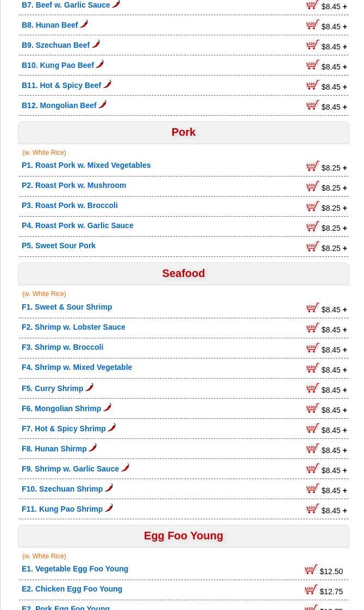This screenshot has height=610, width=364.
Task: Add Mongolian Beef to the cart
Action: [x=312, y=105]
